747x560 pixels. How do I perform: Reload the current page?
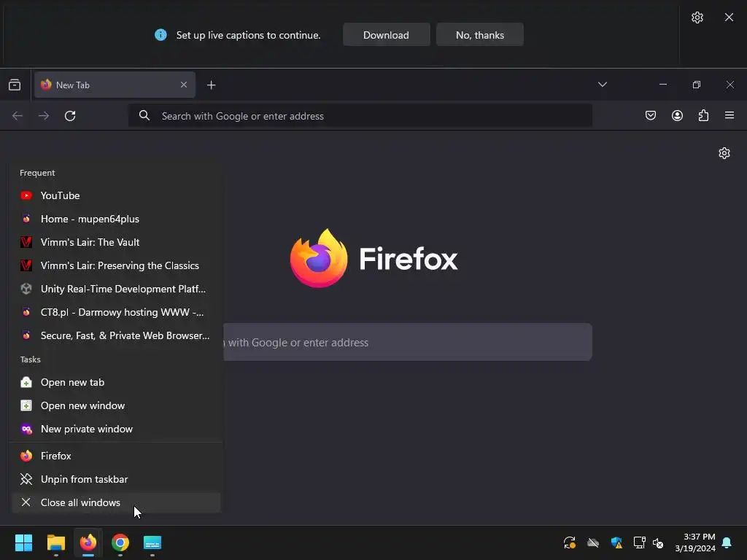[x=70, y=116]
